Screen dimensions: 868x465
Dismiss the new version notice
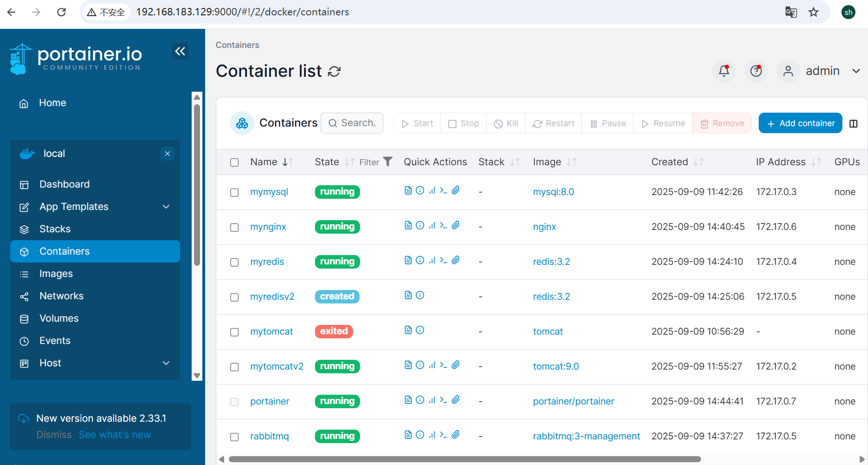54,435
